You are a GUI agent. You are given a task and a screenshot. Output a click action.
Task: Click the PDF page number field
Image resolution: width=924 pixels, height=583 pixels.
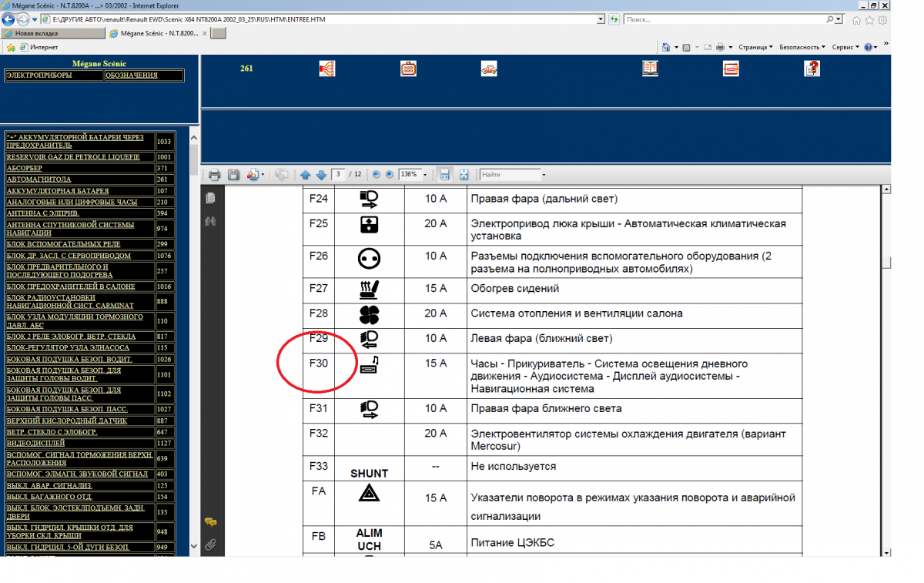tap(338, 175)
